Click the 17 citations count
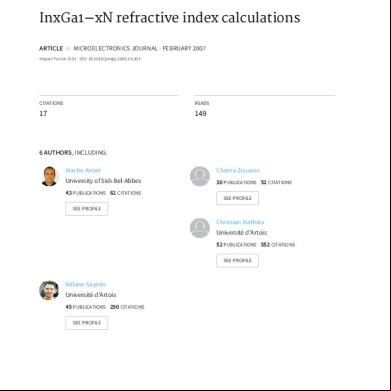This screenshot has width=391, height=391. tap(43, 113)
